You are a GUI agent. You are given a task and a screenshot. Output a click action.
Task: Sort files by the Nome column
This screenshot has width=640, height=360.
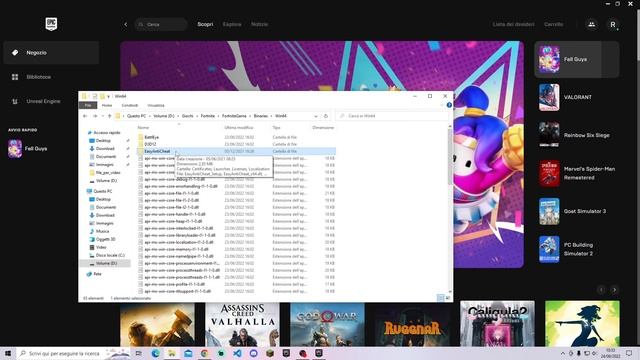click(143, 127)
